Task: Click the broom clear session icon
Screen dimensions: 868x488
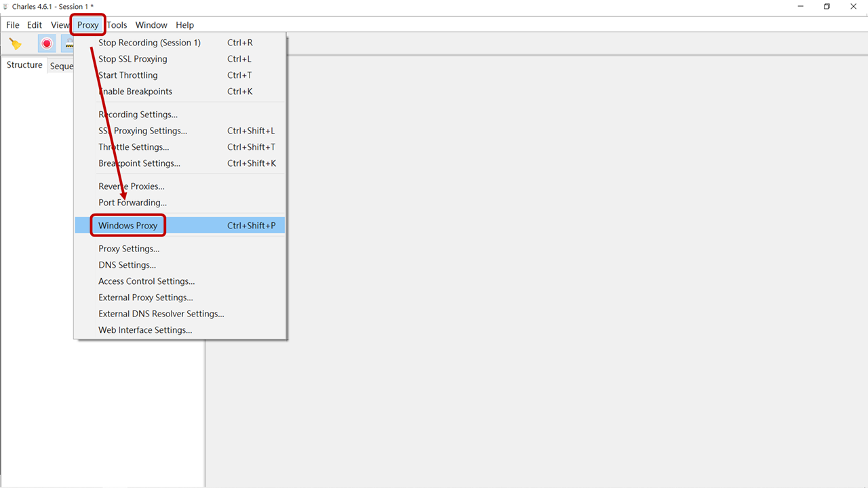Action: 15,44
